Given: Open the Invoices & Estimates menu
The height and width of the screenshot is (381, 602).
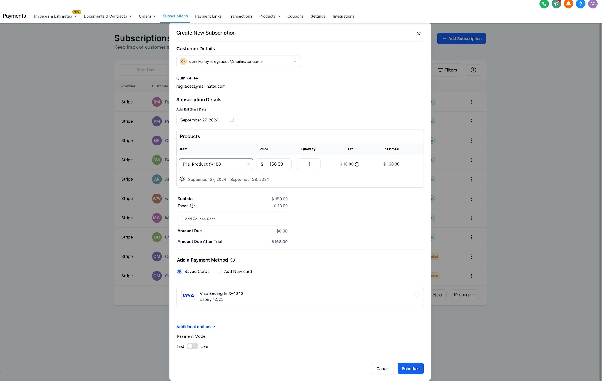Looking at the screenshot, I should (x=55, y=17).
